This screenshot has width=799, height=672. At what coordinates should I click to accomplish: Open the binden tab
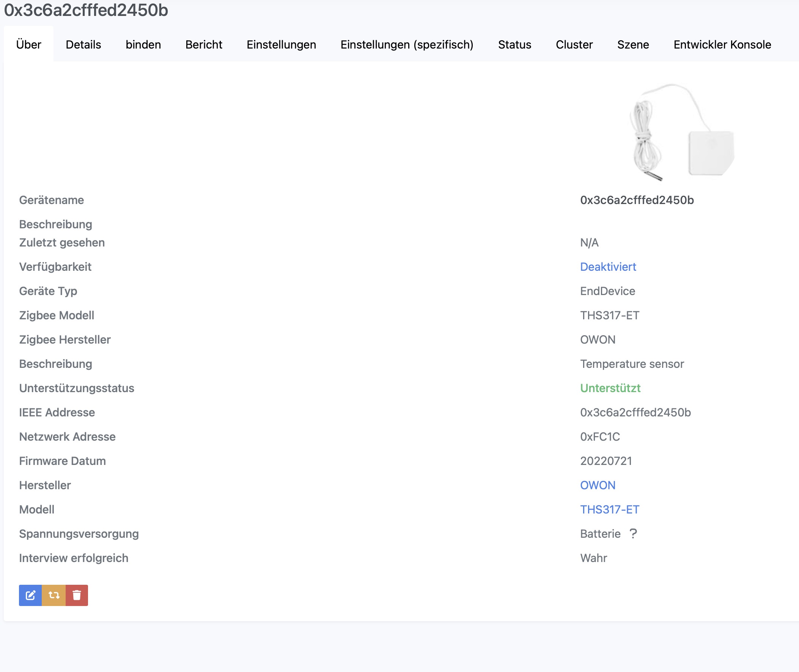(143, 45)
